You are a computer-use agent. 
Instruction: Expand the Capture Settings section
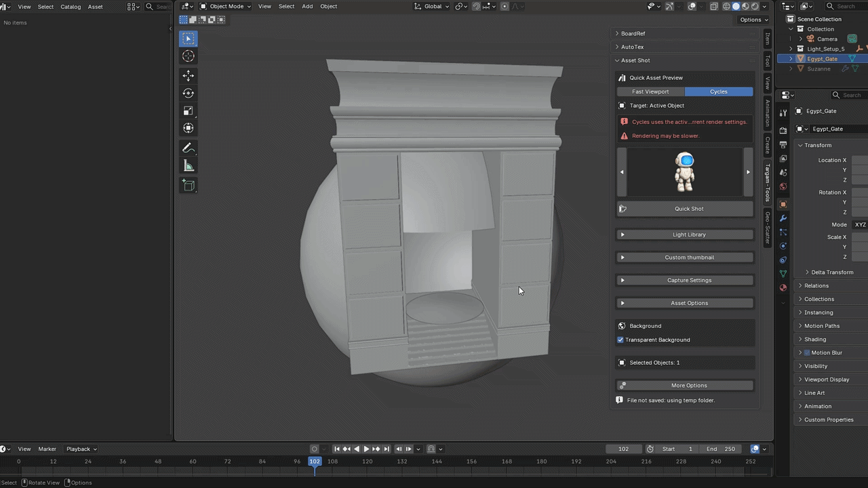pyautogui.click(x=685, y=280)
